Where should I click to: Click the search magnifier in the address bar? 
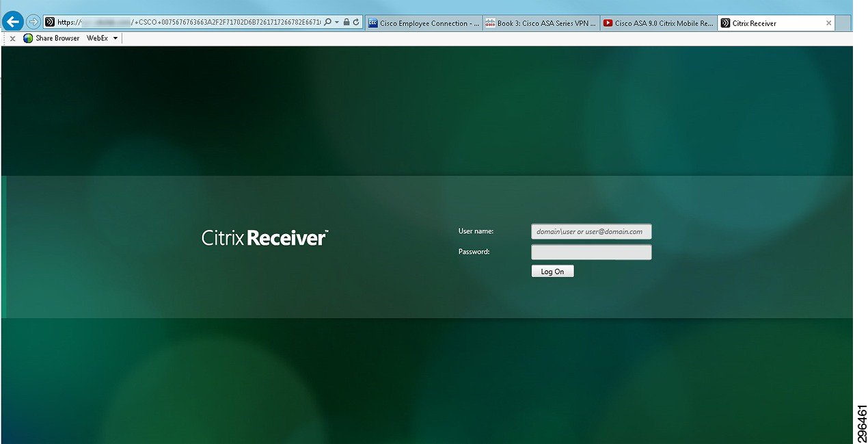[327, 21]
